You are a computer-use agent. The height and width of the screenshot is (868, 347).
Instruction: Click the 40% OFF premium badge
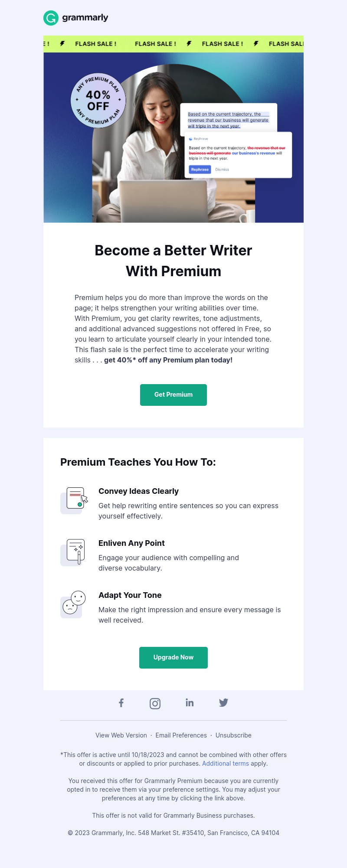[98, 101]
